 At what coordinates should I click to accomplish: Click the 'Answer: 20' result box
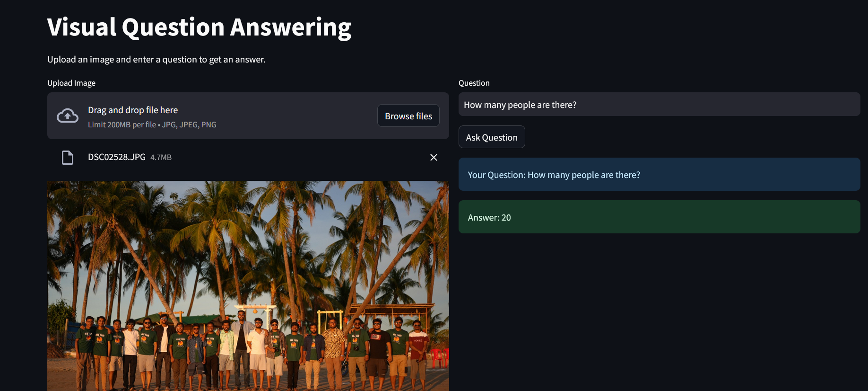[x=659, y=217]
